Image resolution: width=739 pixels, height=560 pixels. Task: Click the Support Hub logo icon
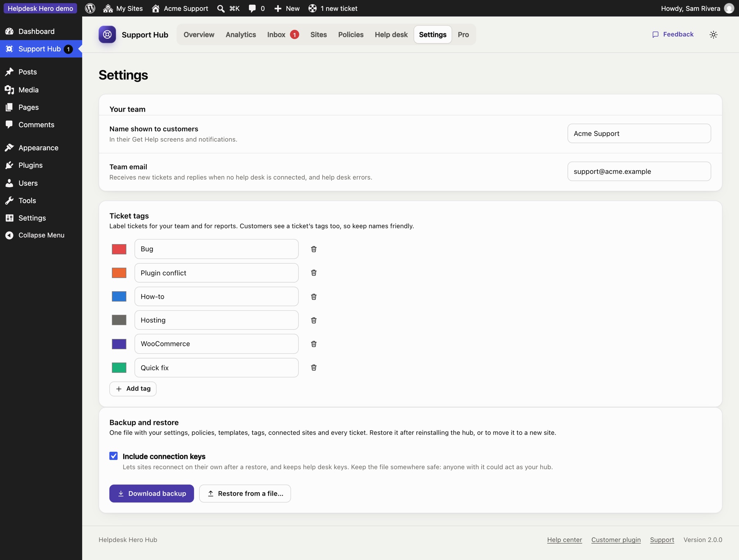pyautogui.click(x=107, y=34)
